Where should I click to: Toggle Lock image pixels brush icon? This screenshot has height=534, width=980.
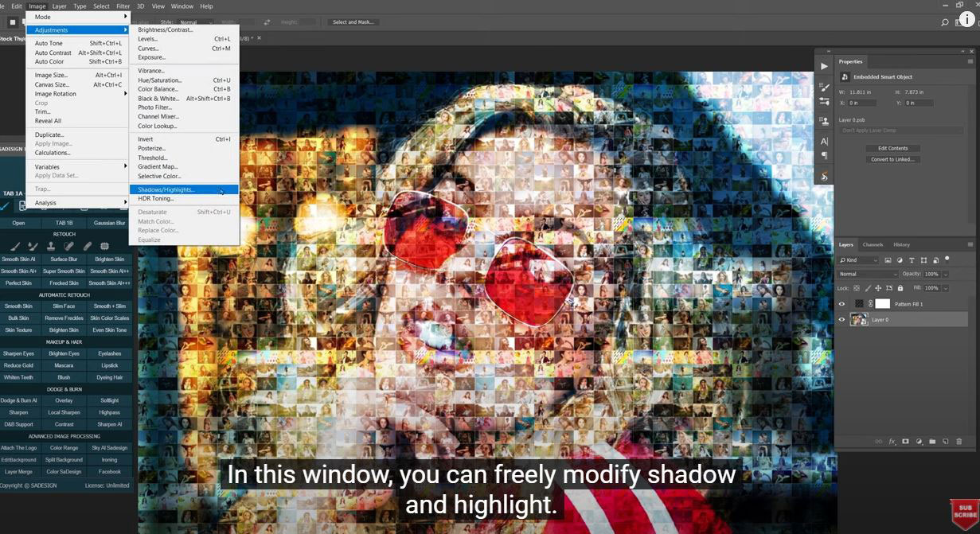coord(868,288)
